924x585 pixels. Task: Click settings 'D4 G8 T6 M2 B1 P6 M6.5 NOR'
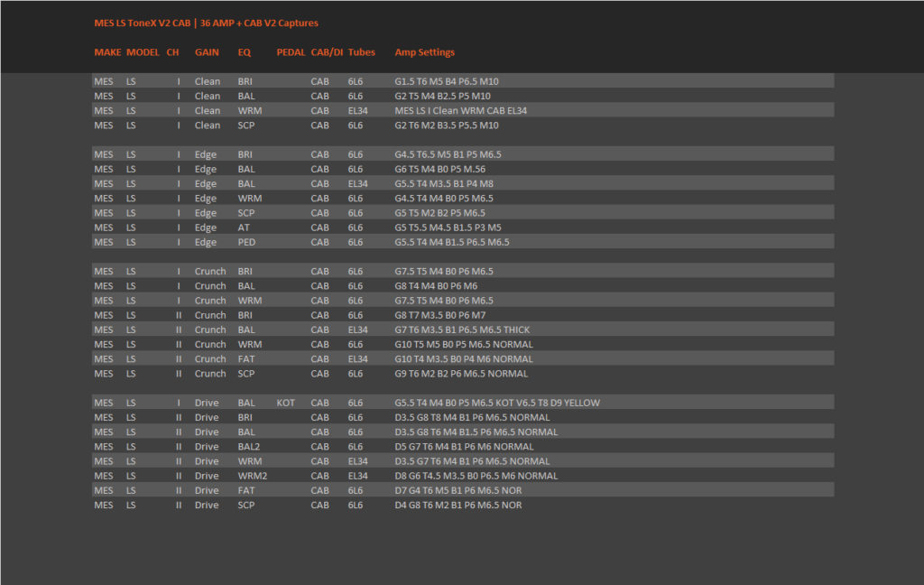458,506
